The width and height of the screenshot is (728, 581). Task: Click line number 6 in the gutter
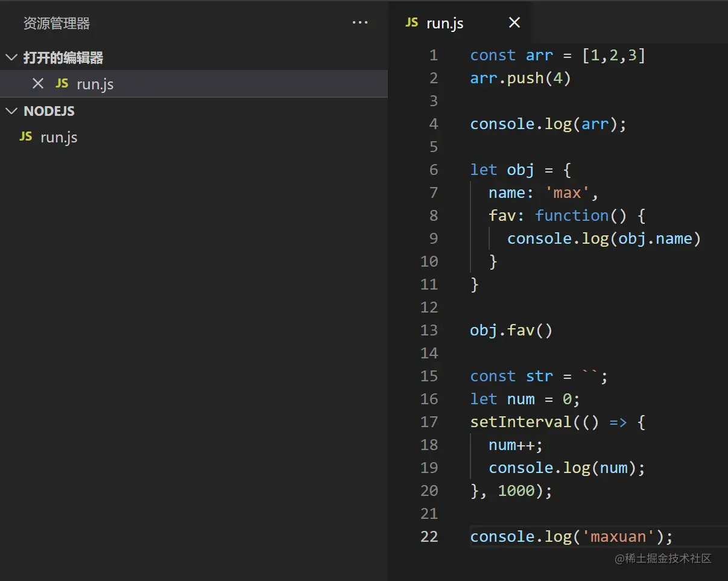(434, 170)
